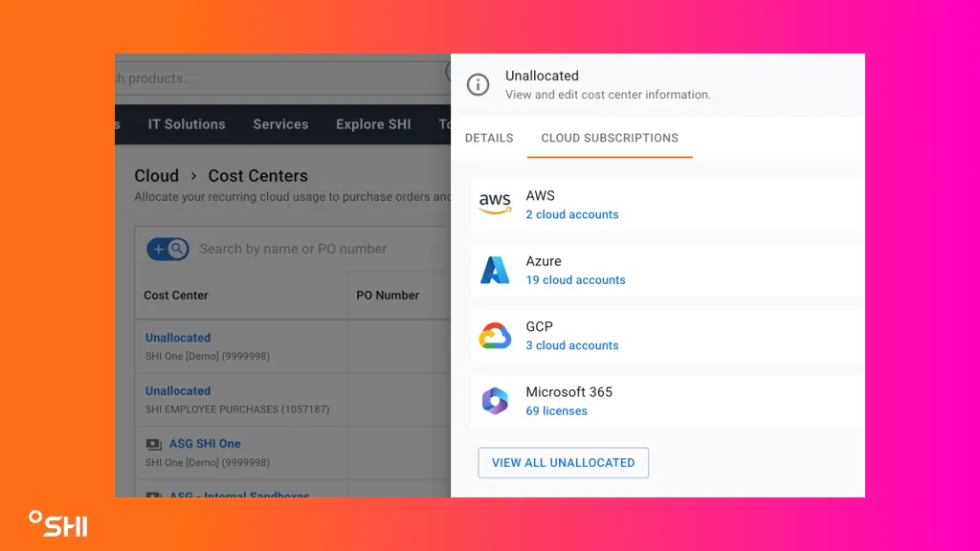
Task: Click the SHI logo in bottom corner
Action: (x=58, y=523)
